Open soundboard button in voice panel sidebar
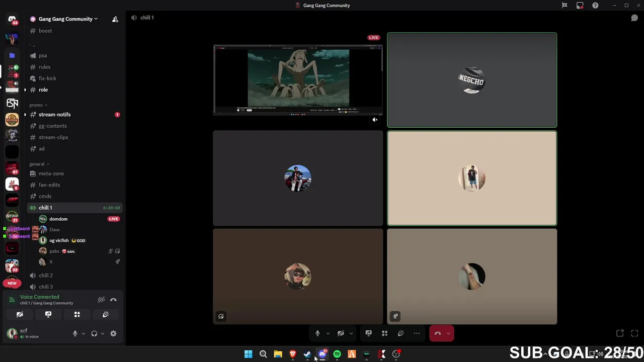The width and height of the screenshot is (644, 362). 106,314
